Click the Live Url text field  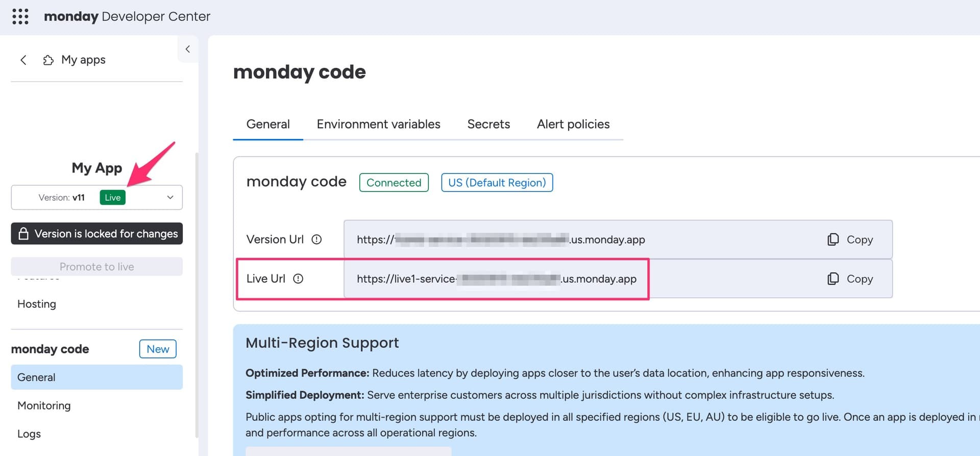tap(618, 279)
